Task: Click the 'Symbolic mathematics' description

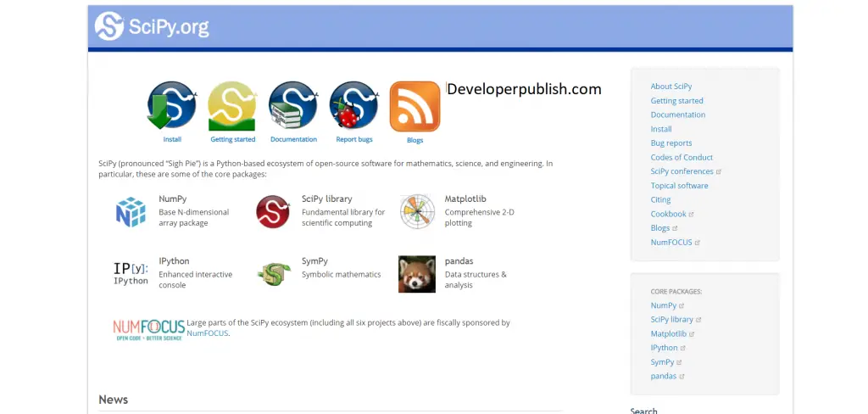Action: click(x=341, y=274)
